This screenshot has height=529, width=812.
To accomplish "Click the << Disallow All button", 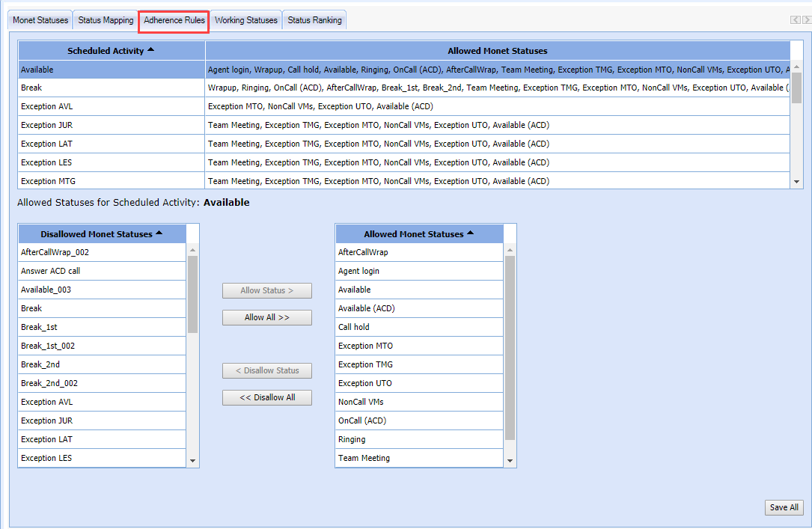I will click(x=266, y=397).
